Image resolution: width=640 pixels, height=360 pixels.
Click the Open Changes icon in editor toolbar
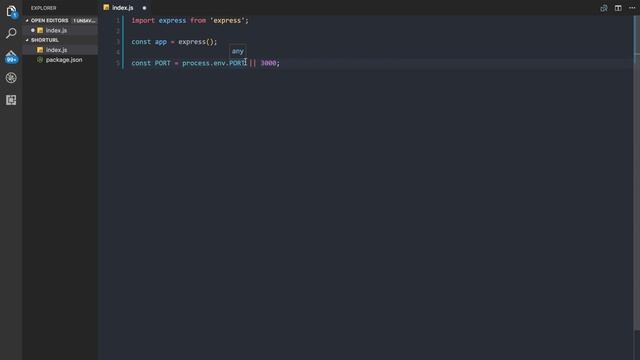click(x=604, y=8)
